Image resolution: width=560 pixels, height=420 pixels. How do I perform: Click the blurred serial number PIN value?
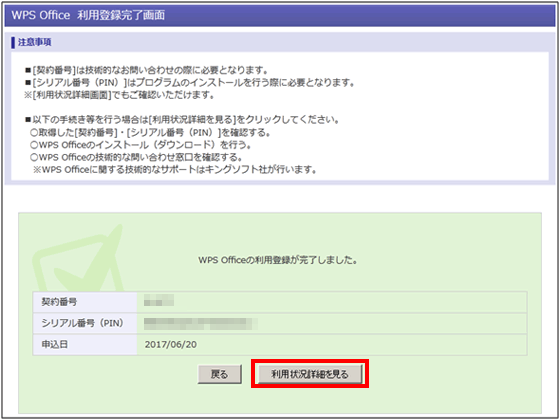click(201, 323)
